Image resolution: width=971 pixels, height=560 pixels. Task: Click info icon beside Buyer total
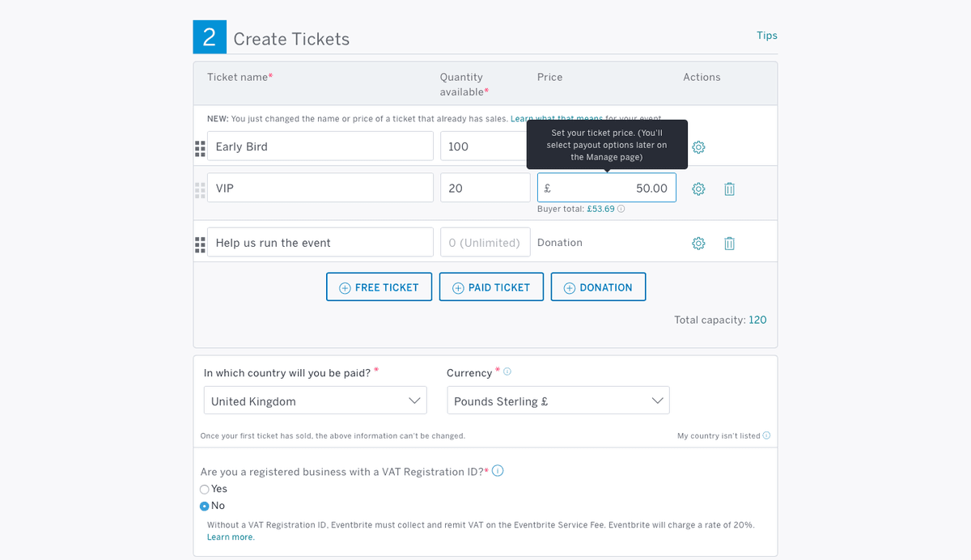coord(621,209)
